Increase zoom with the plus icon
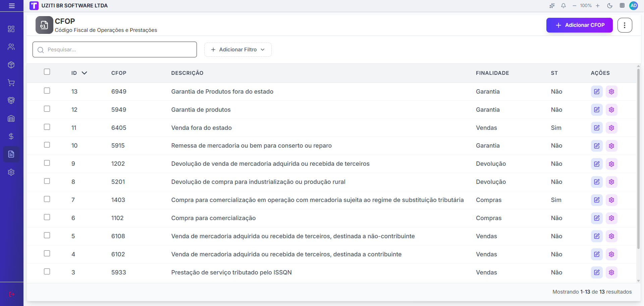 [598, 6]
